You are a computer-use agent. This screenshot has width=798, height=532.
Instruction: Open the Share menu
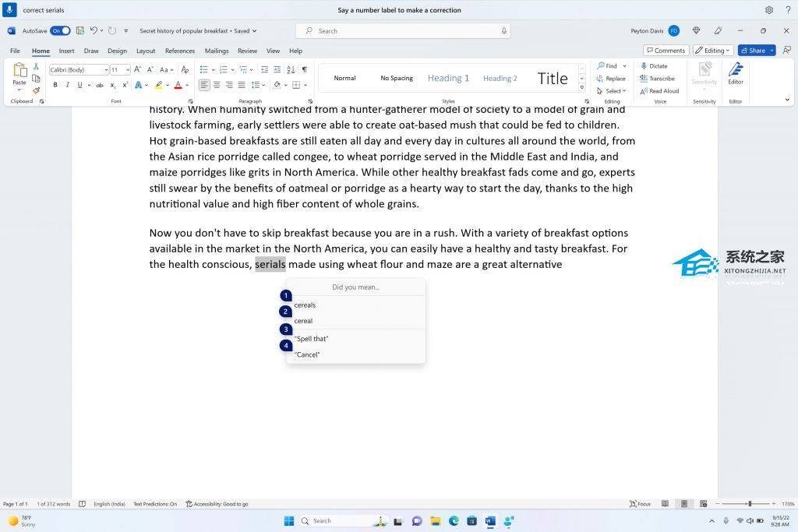tap(754, 50)
